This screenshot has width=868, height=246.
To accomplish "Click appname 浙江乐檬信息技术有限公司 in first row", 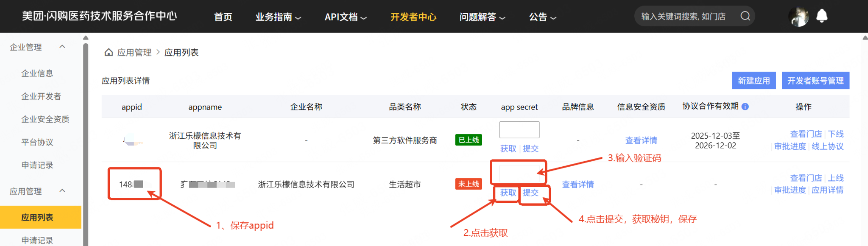I will click(205, 140).
